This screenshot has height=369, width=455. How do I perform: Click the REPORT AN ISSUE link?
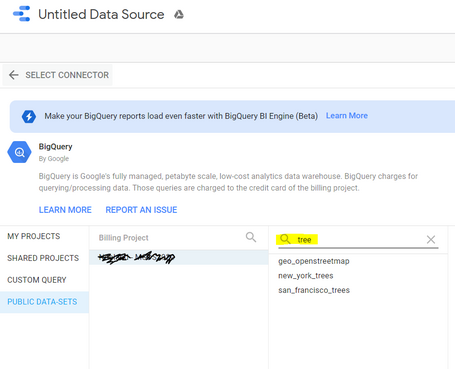coord(141,210)
